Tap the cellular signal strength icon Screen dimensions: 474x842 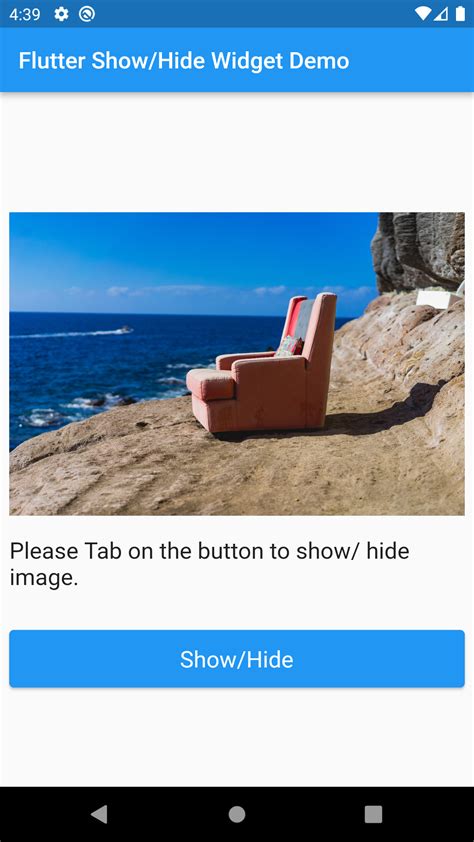click(441, 14)
